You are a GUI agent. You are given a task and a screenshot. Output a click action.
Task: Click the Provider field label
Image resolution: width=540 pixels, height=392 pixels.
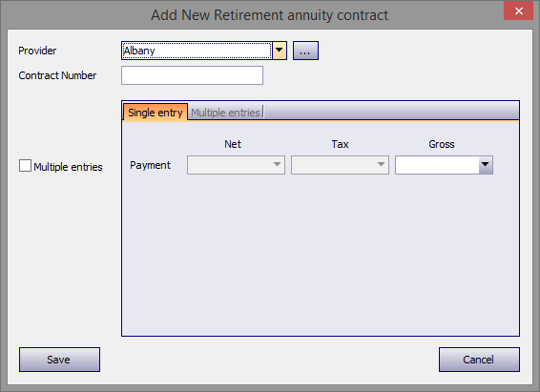pyautogui.click(x=37, y=51)
